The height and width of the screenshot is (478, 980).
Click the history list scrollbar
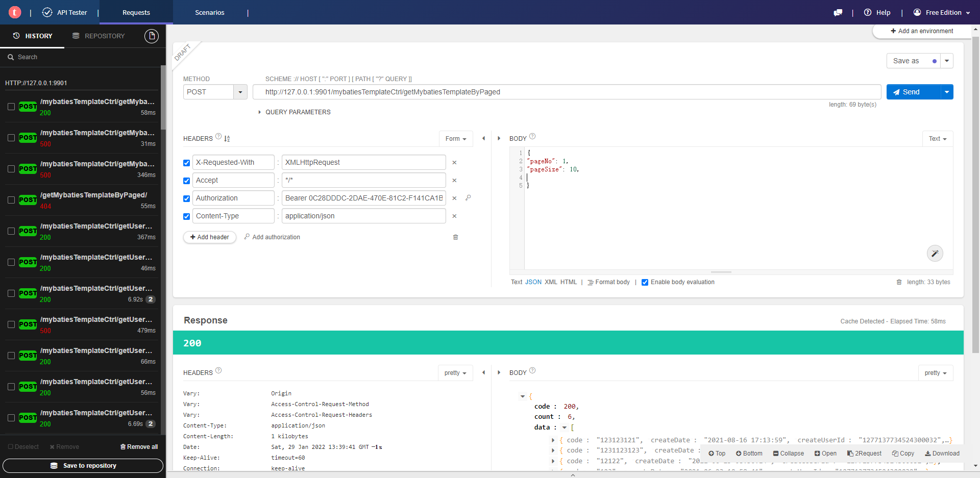tap(163, 97)
